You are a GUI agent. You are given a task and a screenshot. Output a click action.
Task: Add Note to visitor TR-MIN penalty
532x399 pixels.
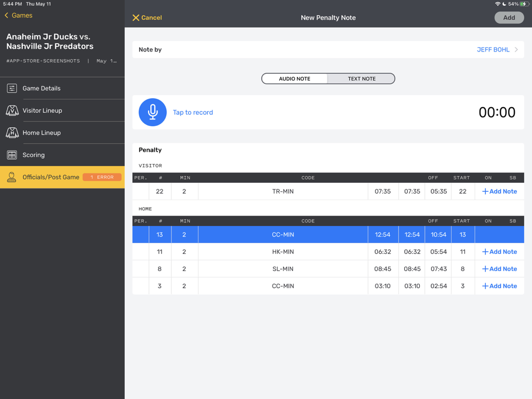[x=499, y=191]
